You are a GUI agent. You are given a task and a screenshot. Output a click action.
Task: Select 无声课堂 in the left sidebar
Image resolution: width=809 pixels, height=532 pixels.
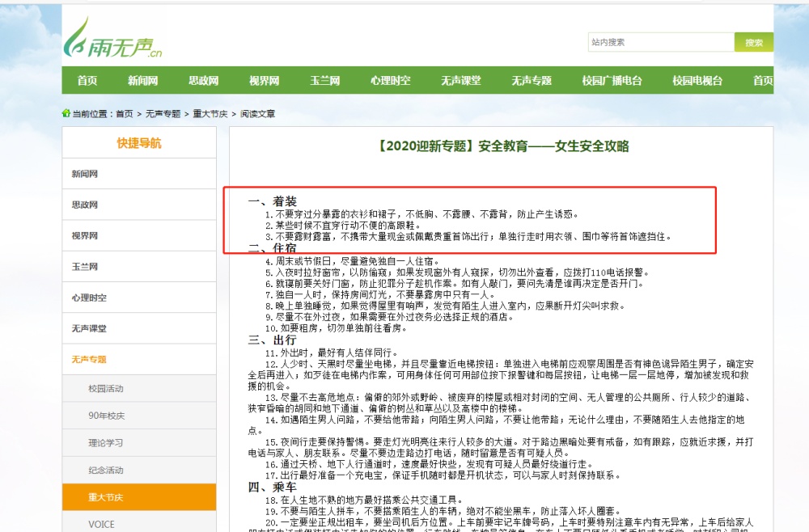(89, 328)
